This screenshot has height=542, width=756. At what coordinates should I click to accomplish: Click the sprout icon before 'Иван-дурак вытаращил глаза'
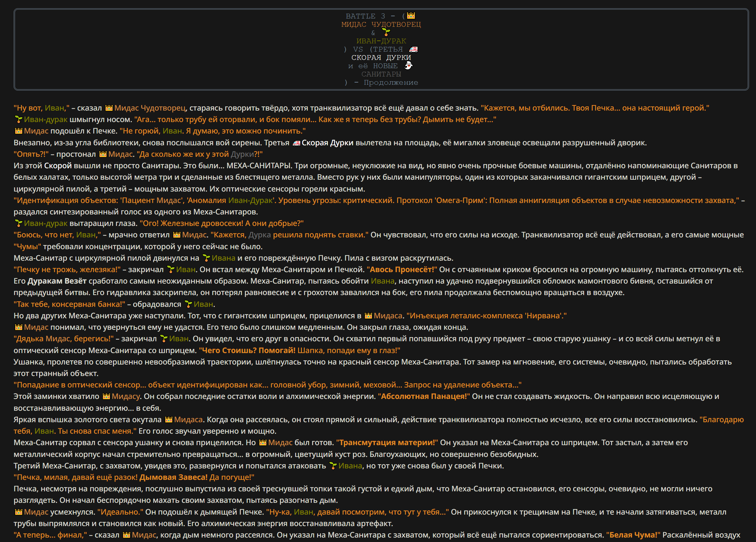pyautogui.click(x=19, y=223)
